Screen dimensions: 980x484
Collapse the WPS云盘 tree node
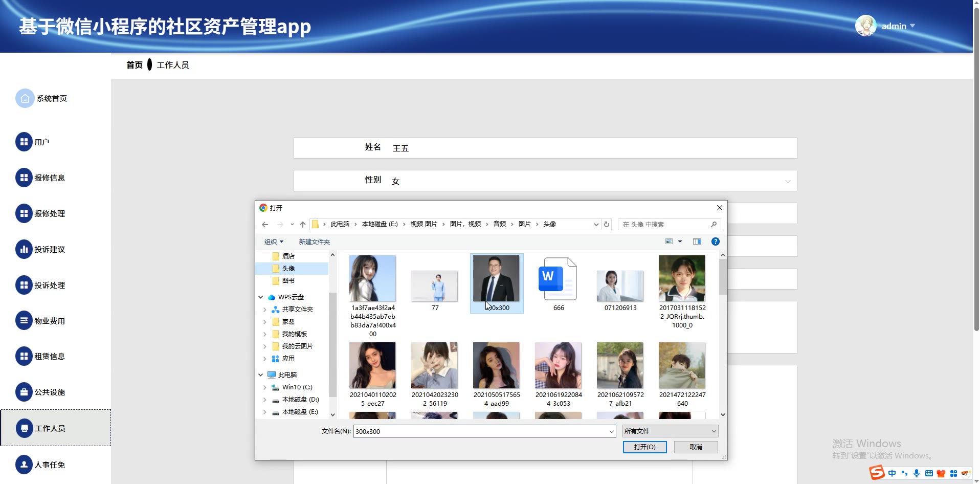pos(261,297)
